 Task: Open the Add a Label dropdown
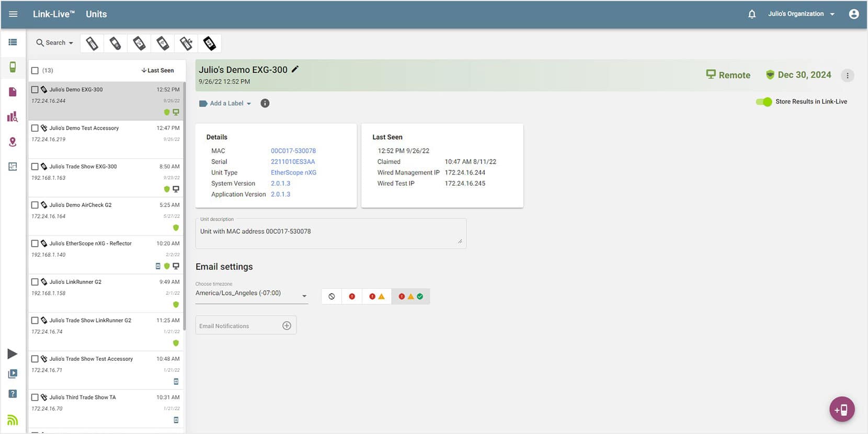[225, 104]
